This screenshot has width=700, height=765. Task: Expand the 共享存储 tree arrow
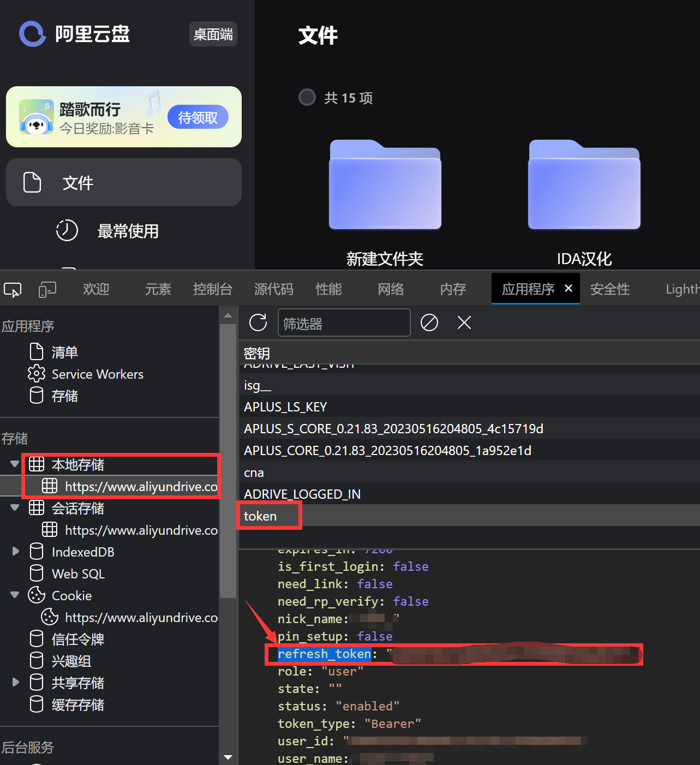click(x=15, y=683)
